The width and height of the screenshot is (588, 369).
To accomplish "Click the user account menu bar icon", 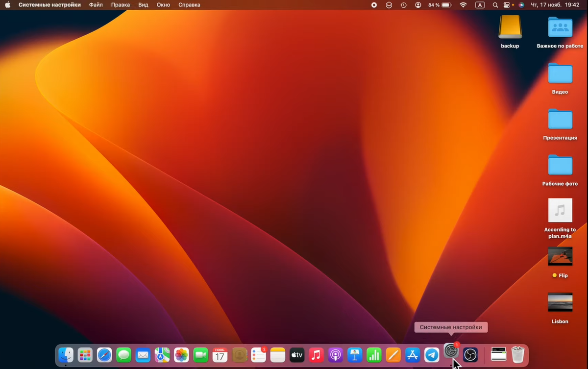I will pos(418,5).
